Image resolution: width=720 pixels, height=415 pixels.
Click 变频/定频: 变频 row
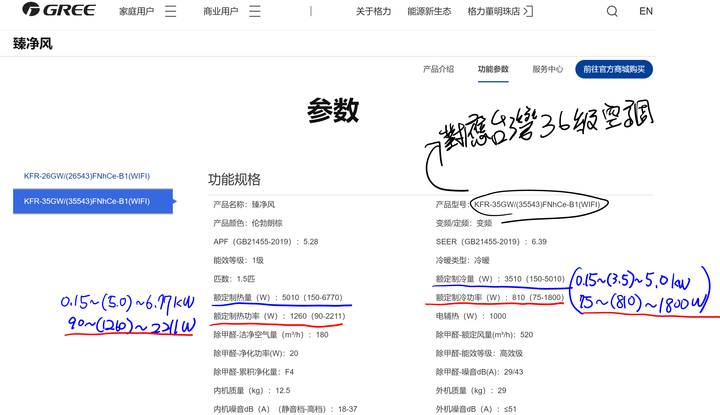click(464, 223)
